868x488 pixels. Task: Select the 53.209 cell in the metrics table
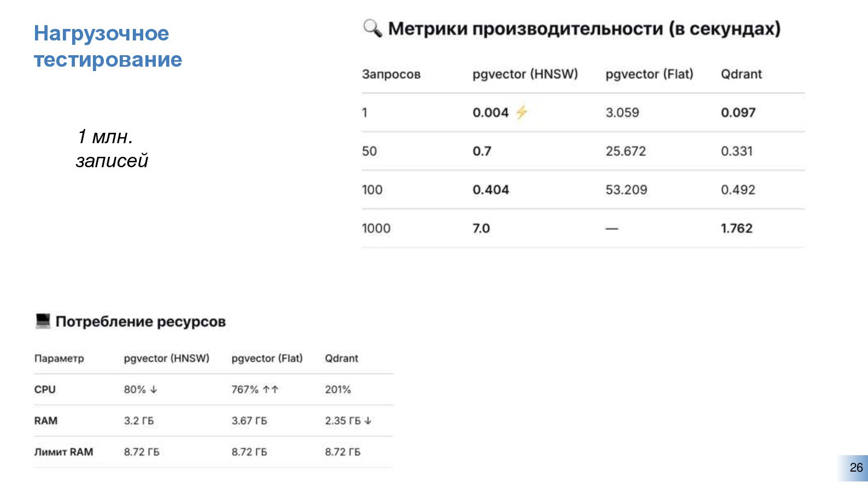(626, 190)
